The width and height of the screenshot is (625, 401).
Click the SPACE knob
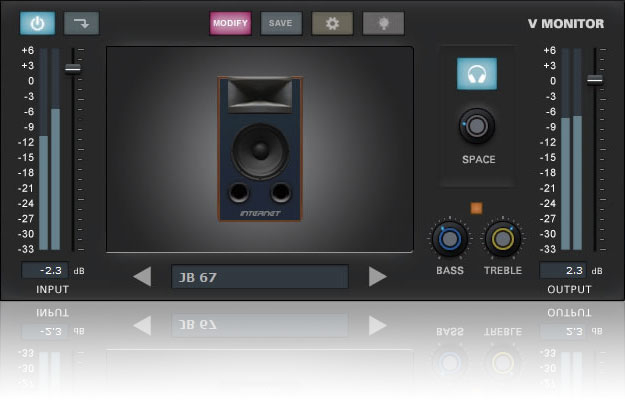click(x=477, y=126)
